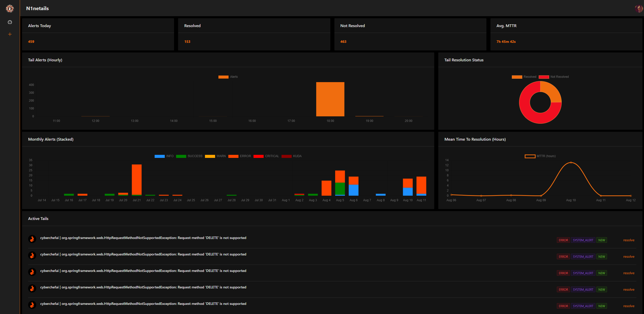Click the flame icon on the first active tail

point(32,239)
